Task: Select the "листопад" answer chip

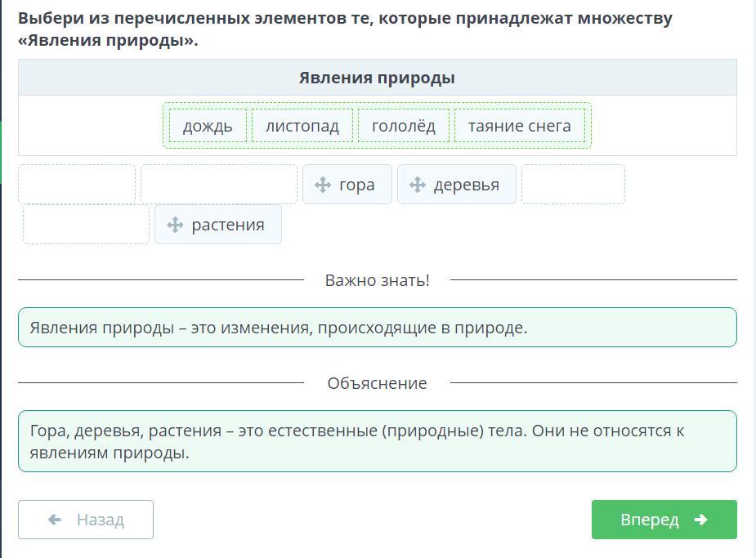Action: click(302, 126)
